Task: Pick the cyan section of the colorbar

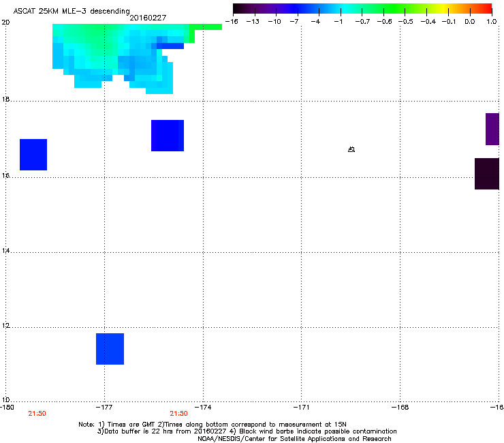Action: [344, 8]
